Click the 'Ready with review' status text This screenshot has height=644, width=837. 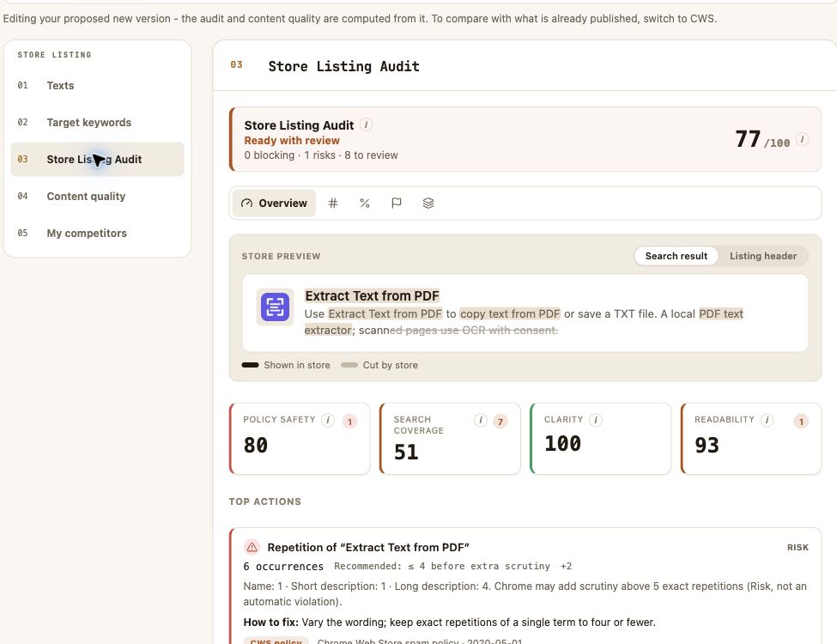[292, 141]
